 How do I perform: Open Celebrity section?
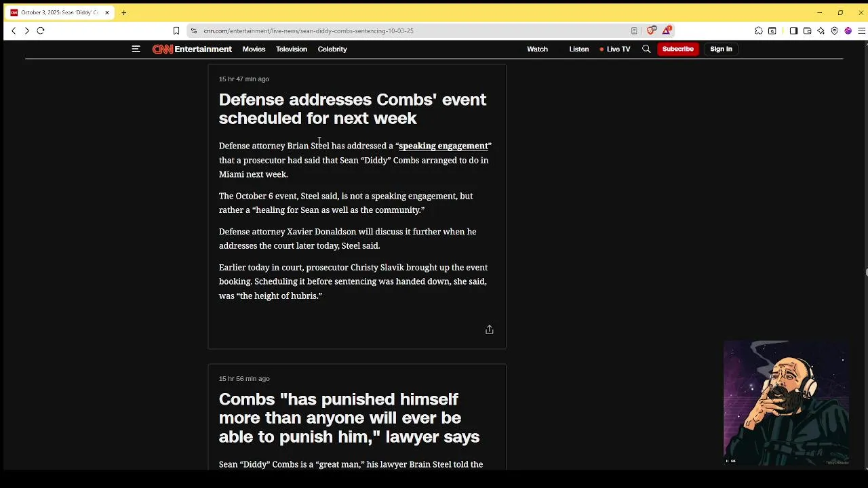pyautogui.click(x=332, y=49)
